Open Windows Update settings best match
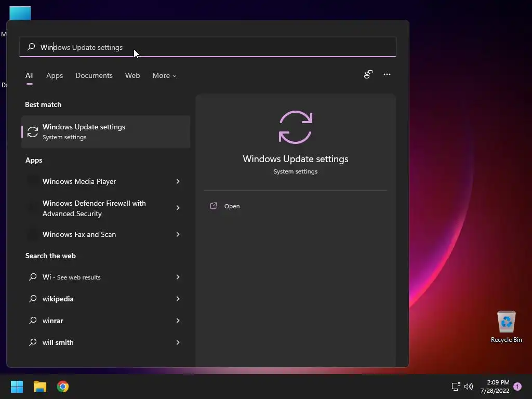The image size is (532, 399). click(105, 131)
